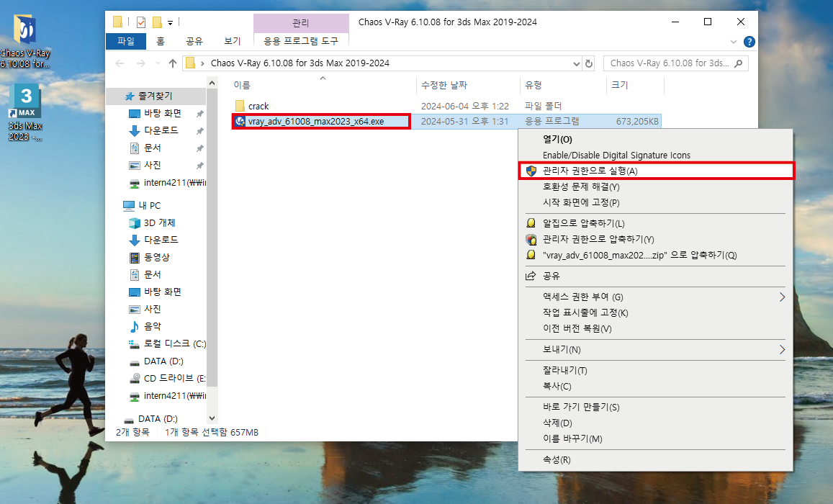This screenshot has height=504, width=833.
Task: Select 3D 개체 in navigation pane
Action: pyautogui.click(x=159, y=222)
